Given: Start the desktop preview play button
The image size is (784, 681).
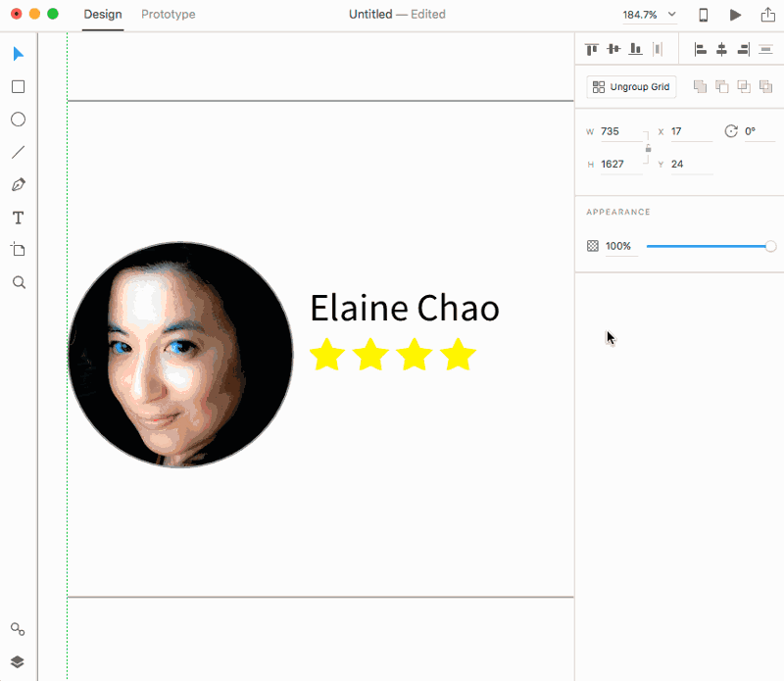Looking at the screenshot, I should click(x=735, y=15).
